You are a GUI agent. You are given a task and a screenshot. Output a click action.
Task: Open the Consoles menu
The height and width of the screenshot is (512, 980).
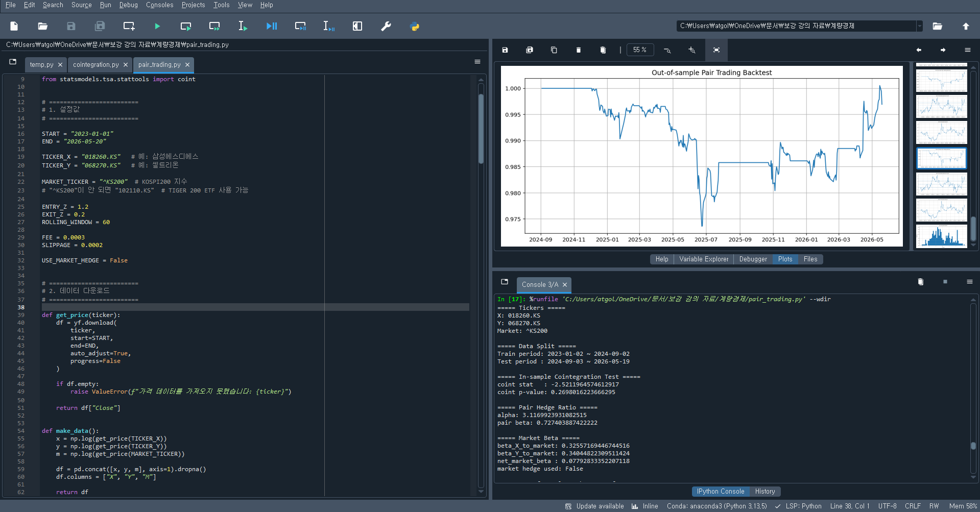pos(159,5)
